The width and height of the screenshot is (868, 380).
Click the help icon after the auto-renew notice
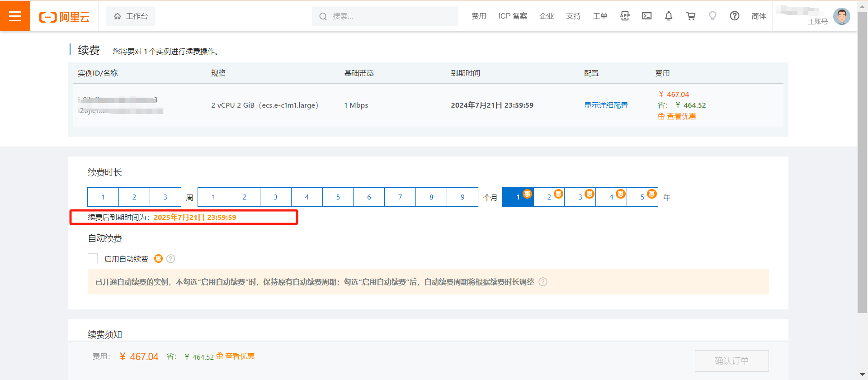(543, 282)
